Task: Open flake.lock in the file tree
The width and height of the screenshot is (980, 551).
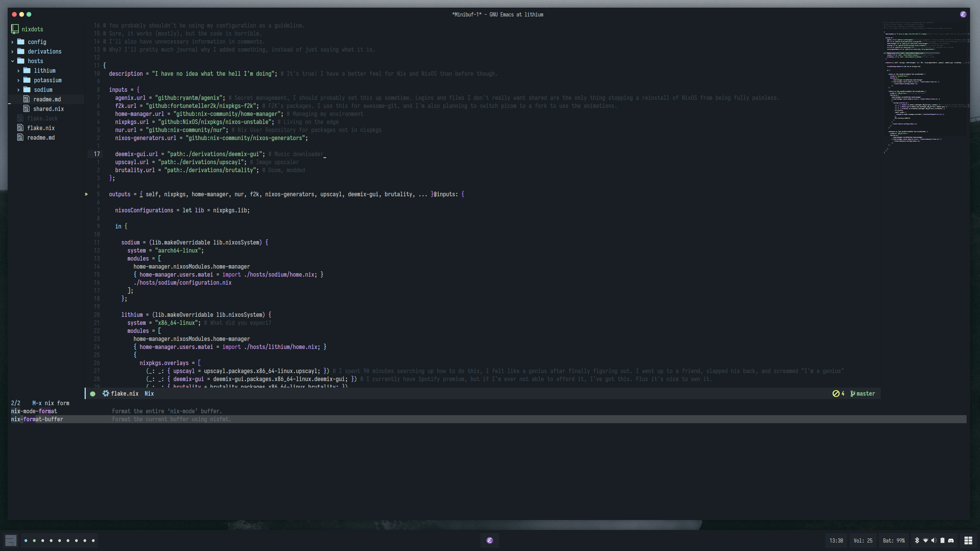Action: point(42,118)
